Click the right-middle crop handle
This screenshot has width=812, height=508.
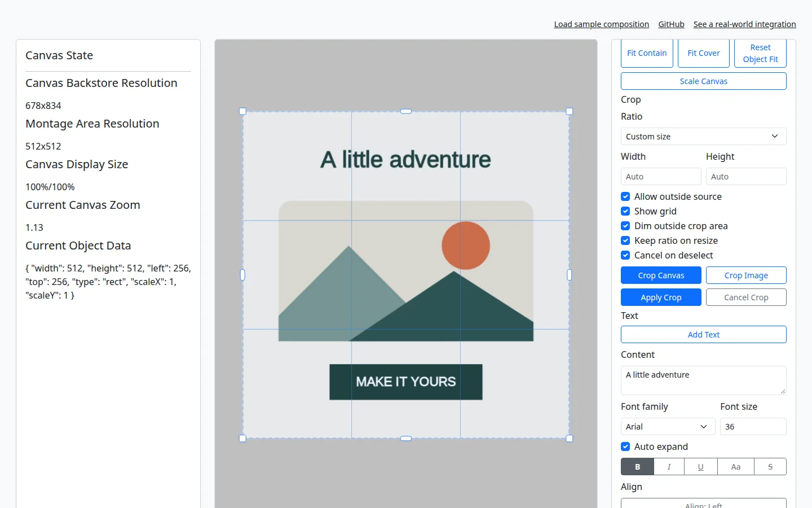(x=569, y=275)
